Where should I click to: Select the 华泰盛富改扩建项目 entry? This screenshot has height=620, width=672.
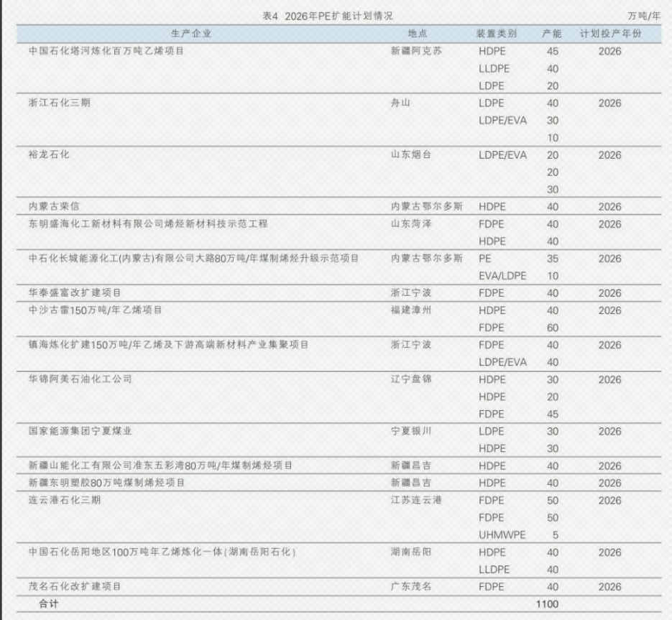pos(75,292)
